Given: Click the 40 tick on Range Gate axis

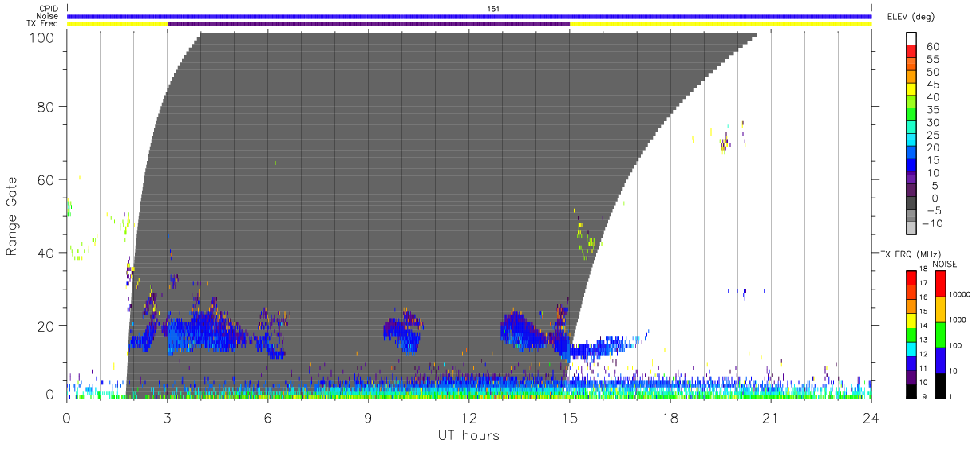Looking at the screenshot, I should coord(46,253).
